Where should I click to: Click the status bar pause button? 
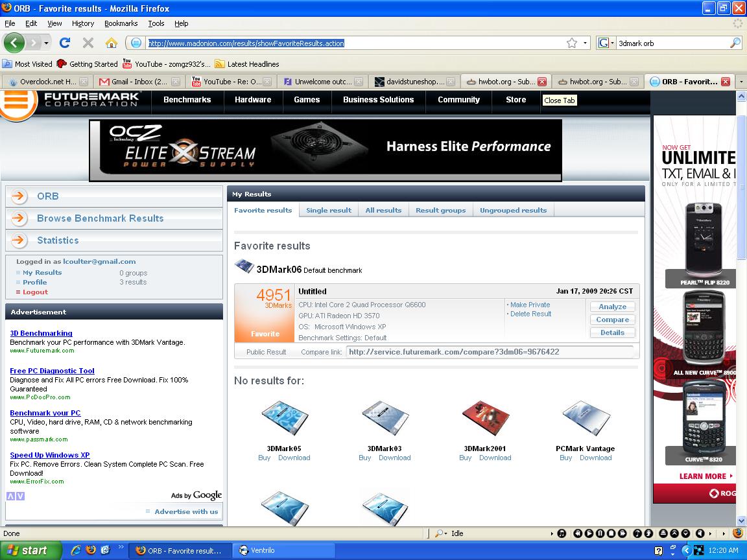[x=600, y=533]
